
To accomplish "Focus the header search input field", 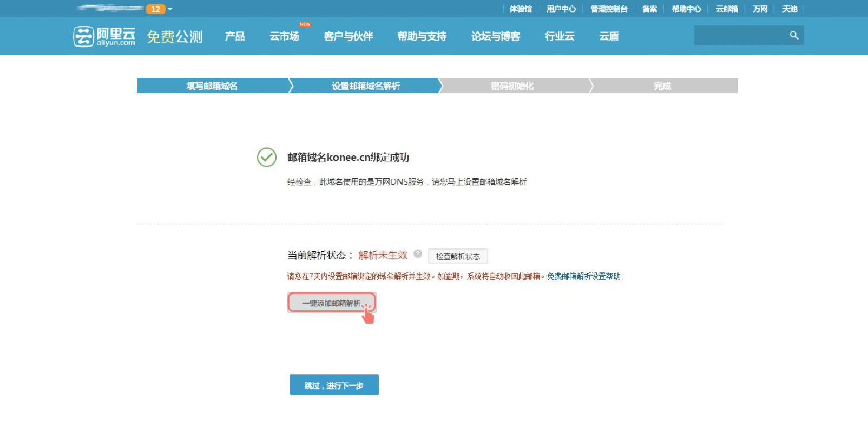I will click(x=739, y=35).
